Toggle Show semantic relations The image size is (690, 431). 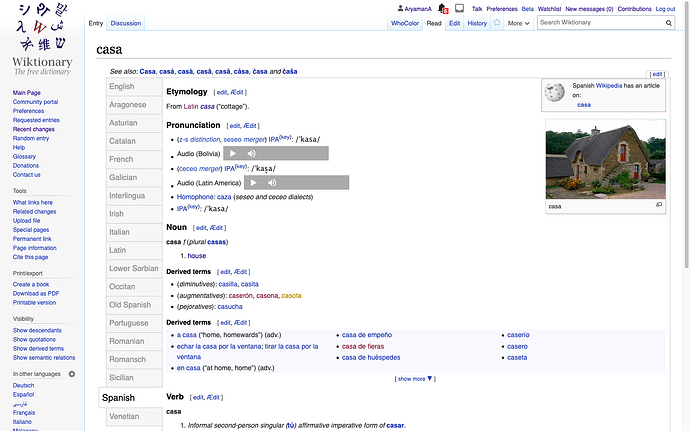pos(44,357)
